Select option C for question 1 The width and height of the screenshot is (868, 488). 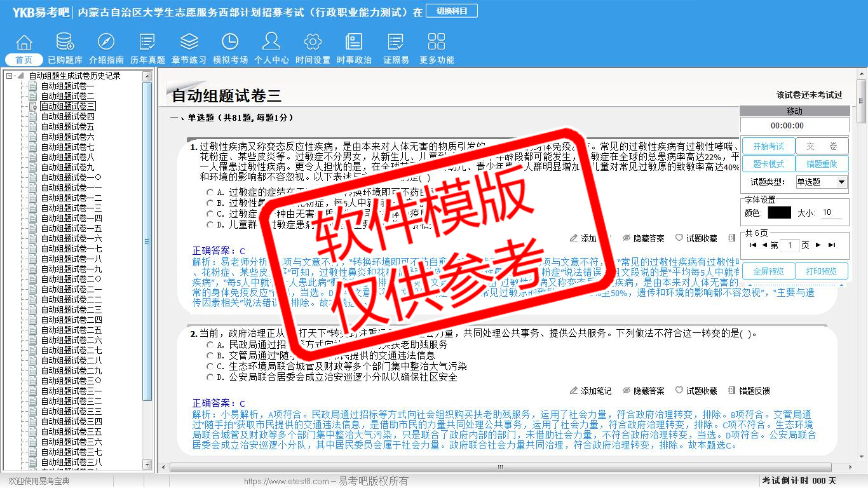pos(210,213)
